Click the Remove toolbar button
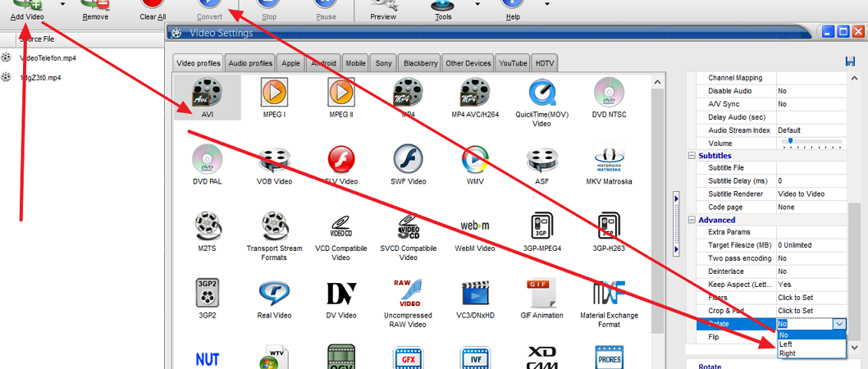The width and height of the screenshot is (868, 369). pos(95,10)
